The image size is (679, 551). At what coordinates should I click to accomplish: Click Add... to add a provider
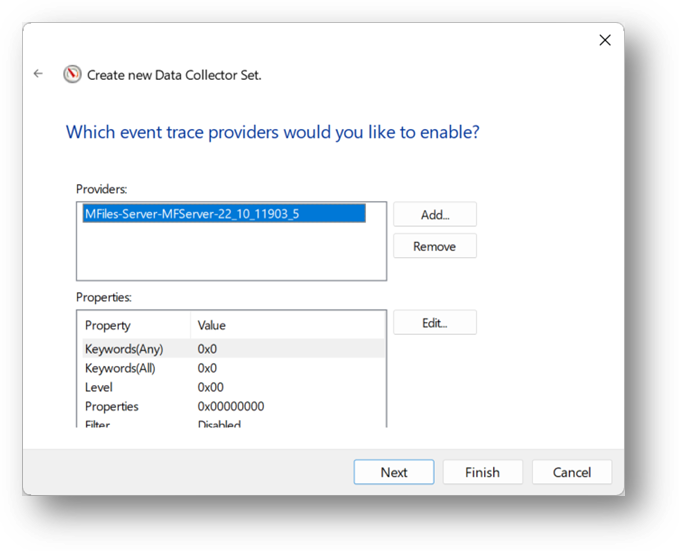tap(435, 214)
